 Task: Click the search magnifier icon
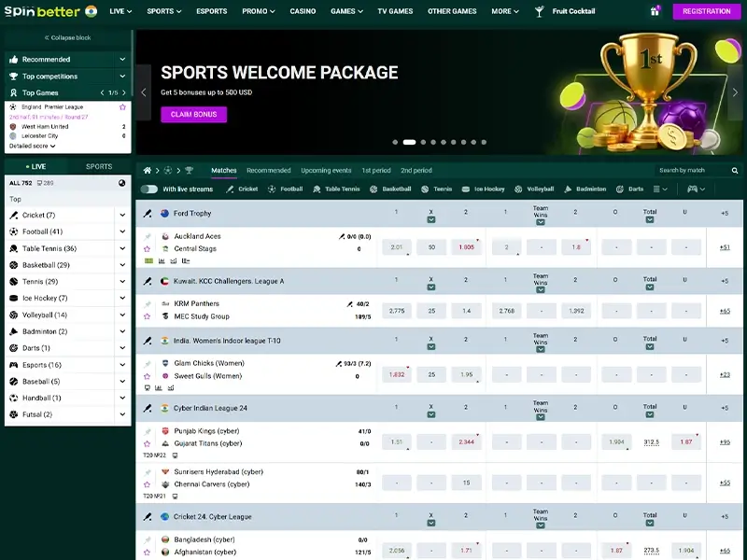[735, 171]
